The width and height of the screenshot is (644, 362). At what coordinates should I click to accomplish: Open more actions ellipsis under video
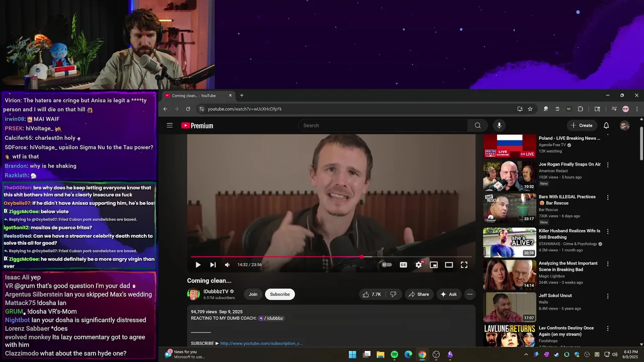coord(470,294)
